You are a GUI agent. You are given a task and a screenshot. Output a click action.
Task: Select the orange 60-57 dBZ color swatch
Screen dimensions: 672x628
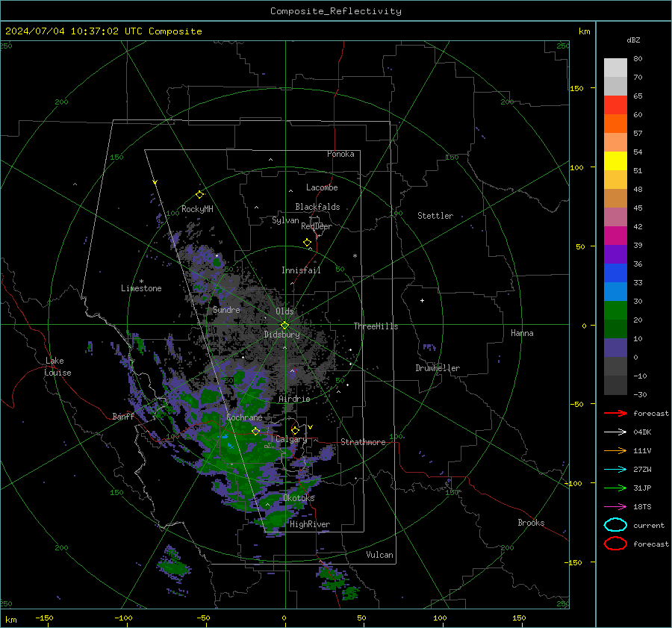(x=615, y=123)
